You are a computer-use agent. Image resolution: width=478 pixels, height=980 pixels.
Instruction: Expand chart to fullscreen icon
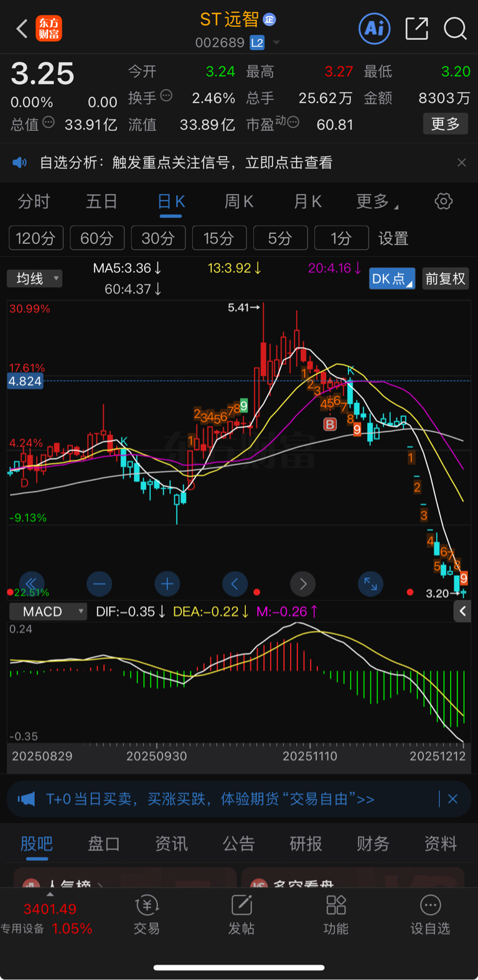(370, 584)
